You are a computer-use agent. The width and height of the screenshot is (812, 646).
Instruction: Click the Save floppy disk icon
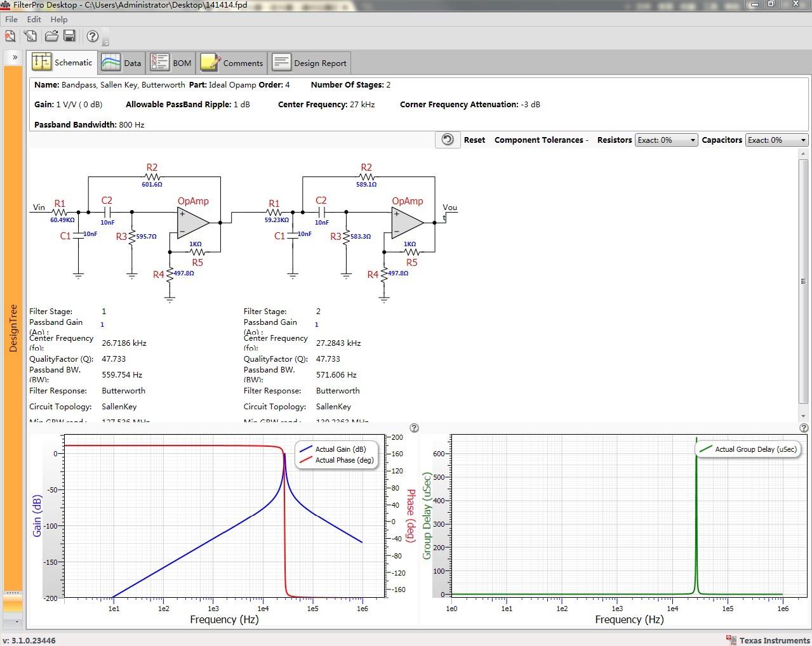70,36
